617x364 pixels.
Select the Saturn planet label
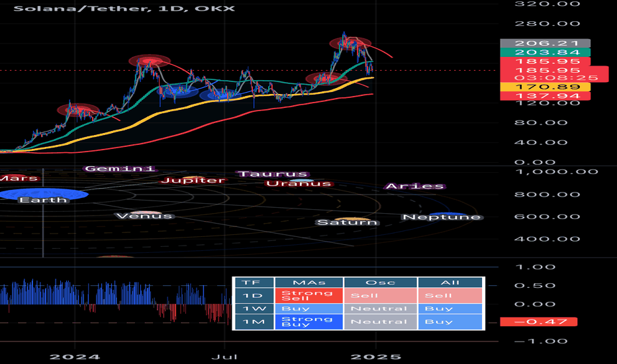[x=347, y=222]
